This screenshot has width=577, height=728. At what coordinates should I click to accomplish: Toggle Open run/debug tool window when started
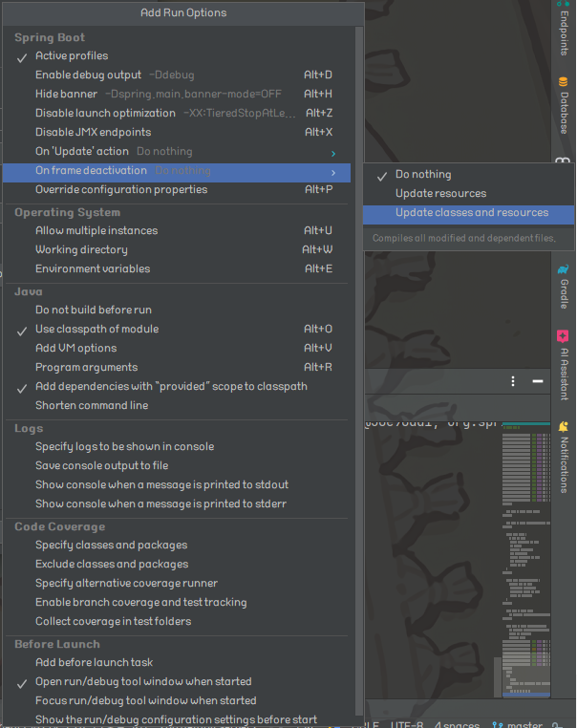(x=177, y=681)
